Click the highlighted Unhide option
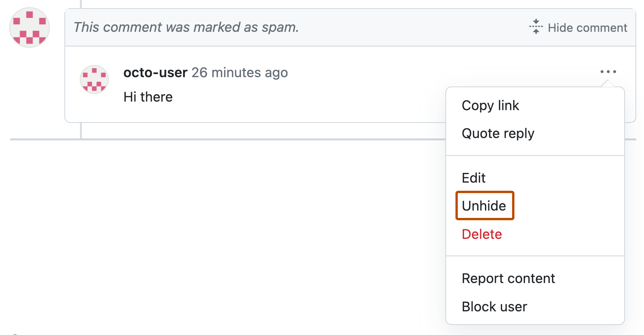 485,205
